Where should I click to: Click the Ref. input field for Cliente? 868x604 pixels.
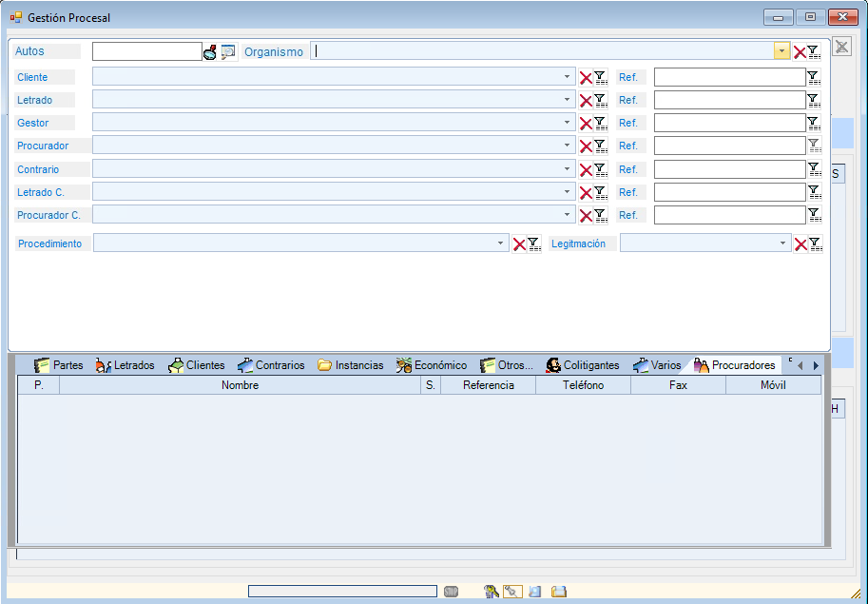(729, 77)
